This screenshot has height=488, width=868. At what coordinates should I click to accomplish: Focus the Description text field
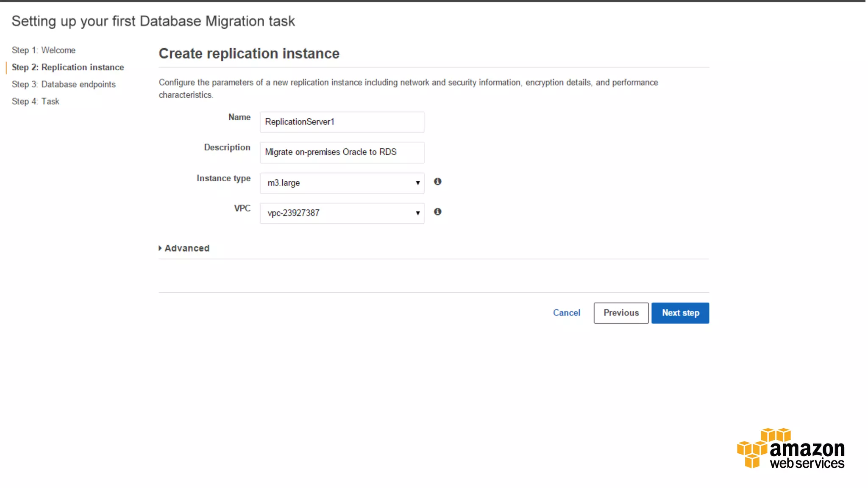tap(342, 152)
